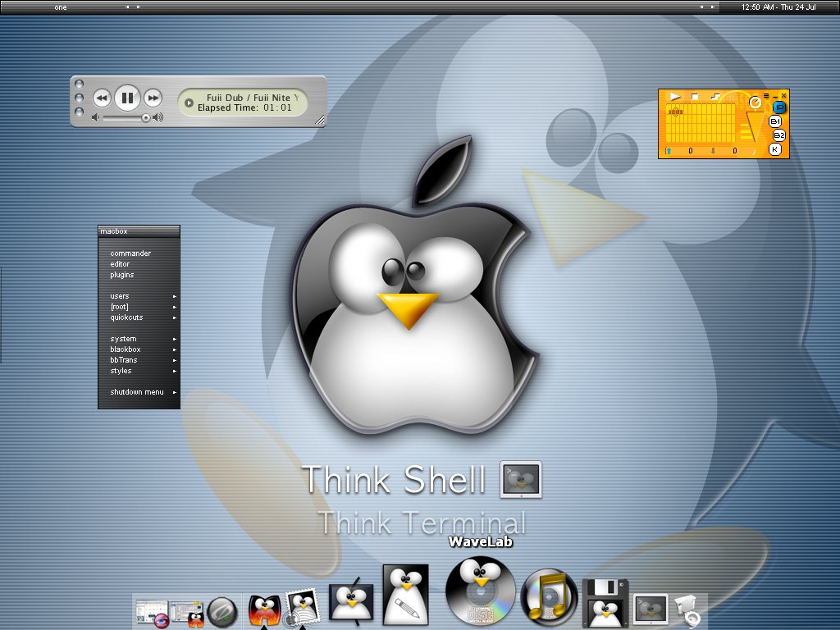
Task: Rewind to the previous track
Action: pos(102,98)
